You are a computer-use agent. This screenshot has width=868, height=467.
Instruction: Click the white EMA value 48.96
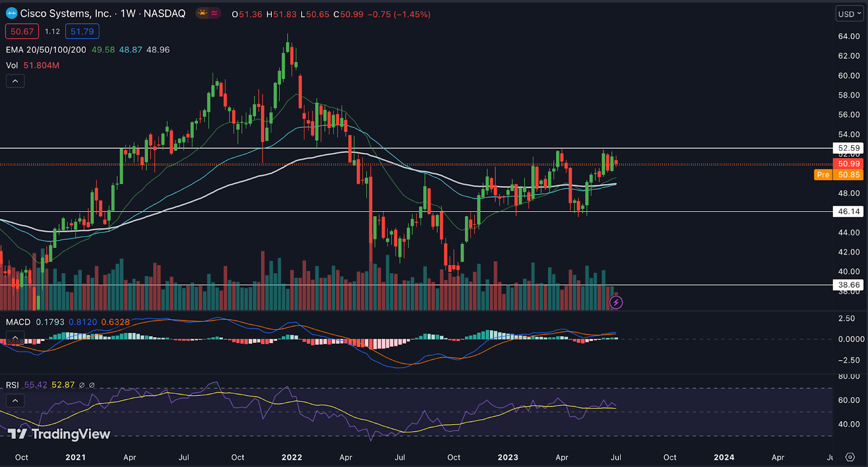158,49
